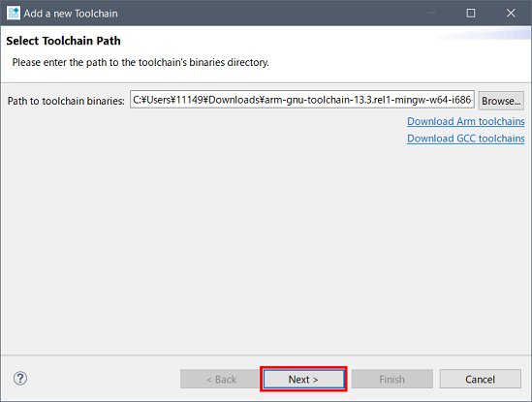Minimize the Add a new Toolchain dialog
The height and width of the screenshot is (402, 532).
click(x=431, y=14)
